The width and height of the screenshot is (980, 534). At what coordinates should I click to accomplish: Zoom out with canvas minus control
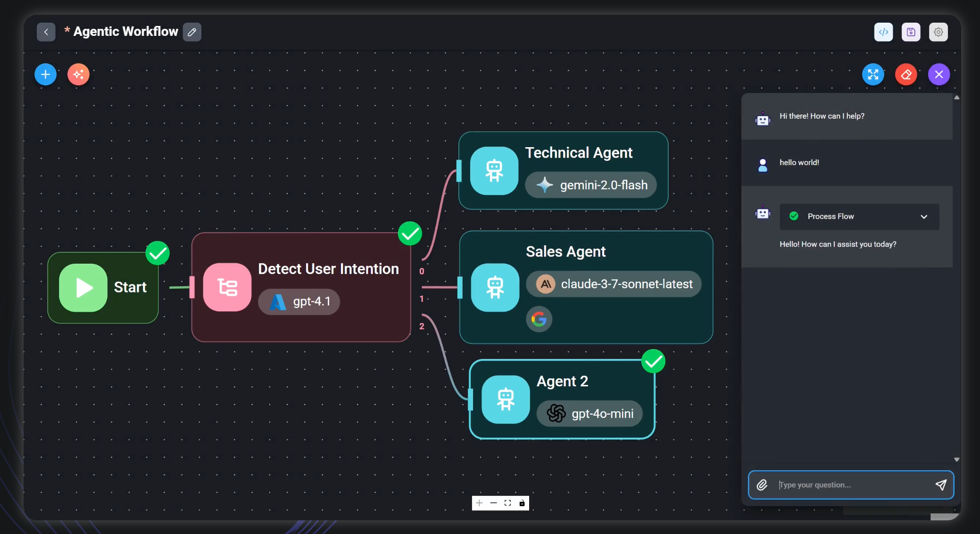[x=493, y=503]
